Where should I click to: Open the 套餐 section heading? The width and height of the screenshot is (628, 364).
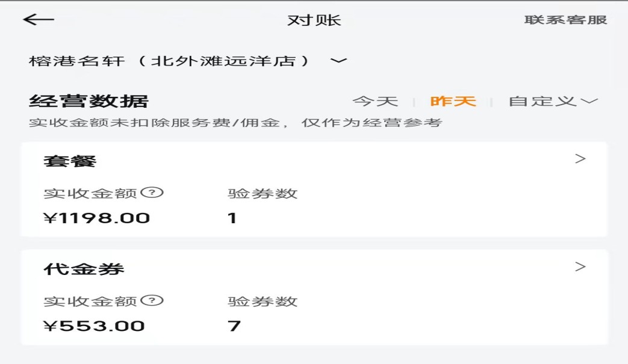(70, 161)
